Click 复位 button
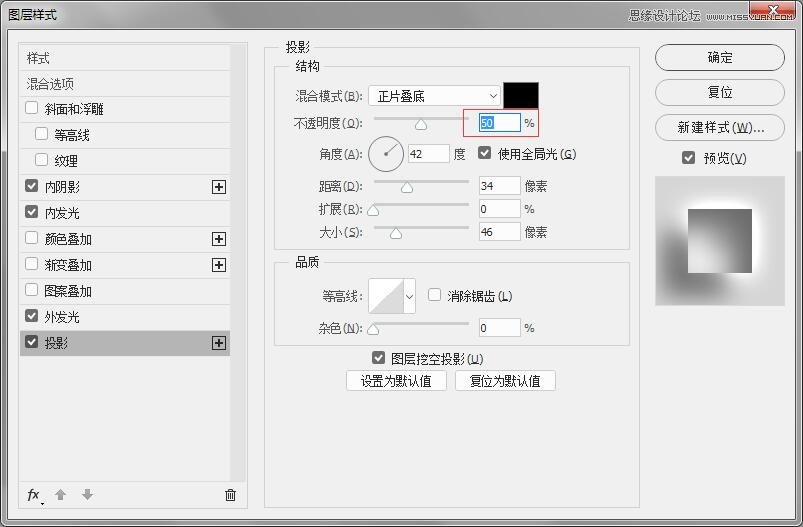This screenshot has height=527, width=803. point(720,92)
